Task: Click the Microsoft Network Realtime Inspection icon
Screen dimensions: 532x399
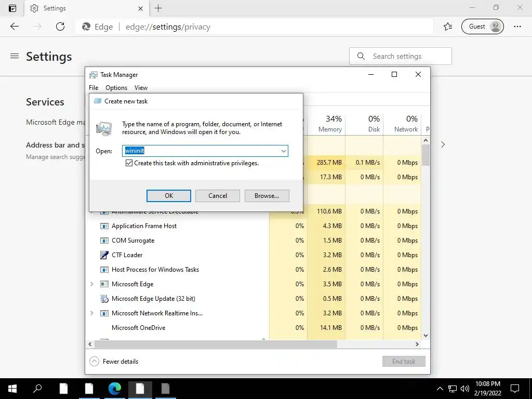Action: pyautogui.click(x=104, y=313)
